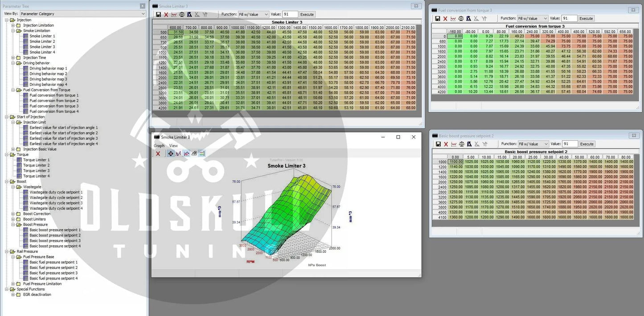Screen dimensions: 644x316
Task: Click the color legend icon in graph toolbar
Action: point(202,154)
